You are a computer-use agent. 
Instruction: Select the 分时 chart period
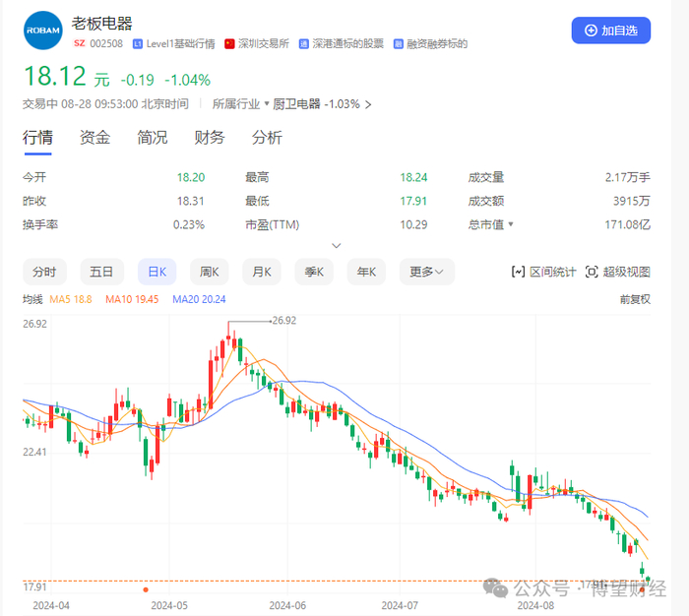[44, 272]
